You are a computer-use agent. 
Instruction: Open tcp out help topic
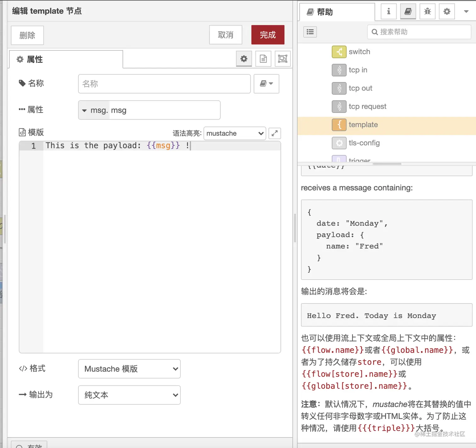[360, 88]
